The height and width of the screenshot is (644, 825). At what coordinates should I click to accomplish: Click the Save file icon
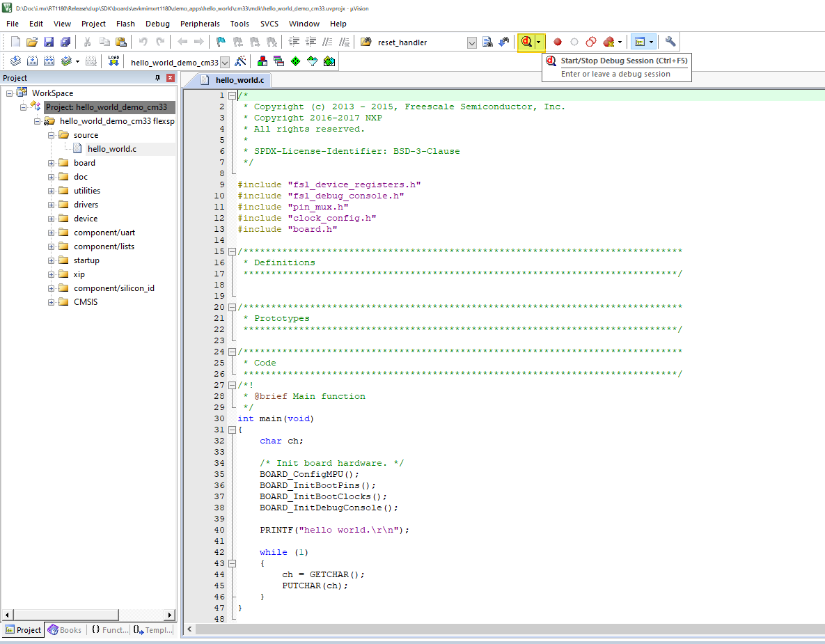click(49, 42)
